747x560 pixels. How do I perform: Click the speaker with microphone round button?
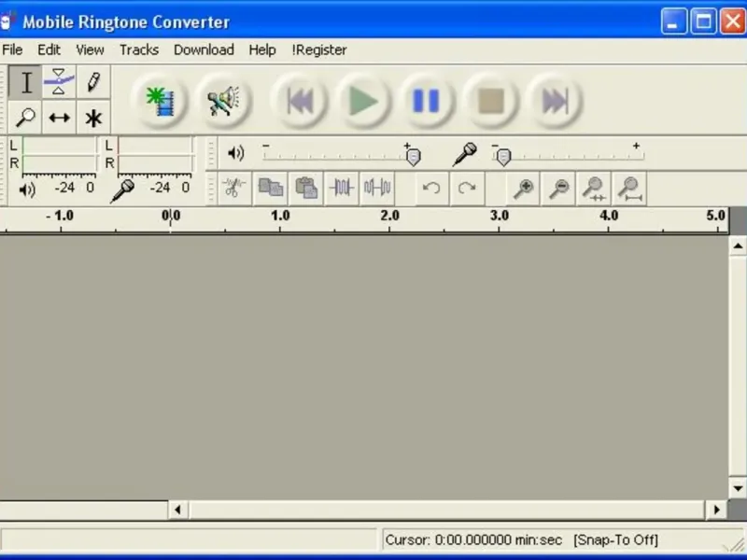[223, 101]
